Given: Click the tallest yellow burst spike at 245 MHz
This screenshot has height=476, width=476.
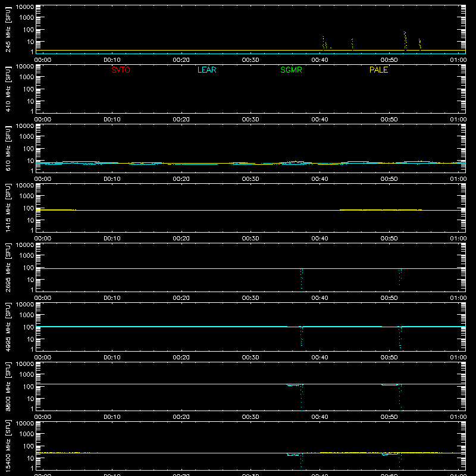Looking at the screenshot, I should click(x=405, y=40).
